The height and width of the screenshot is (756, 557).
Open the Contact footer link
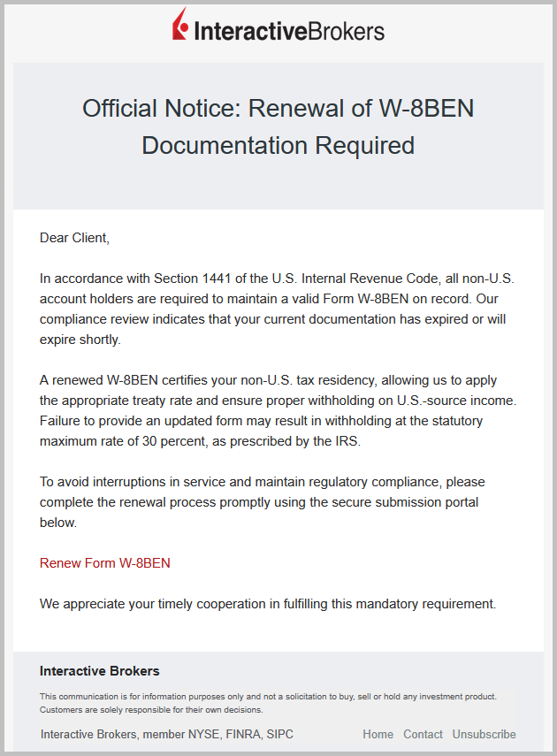pyautogui.click(x=423, y=735)
